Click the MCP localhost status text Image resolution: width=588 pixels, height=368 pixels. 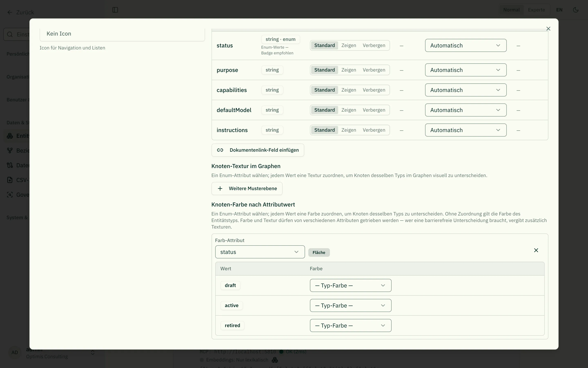click(238, 352)
